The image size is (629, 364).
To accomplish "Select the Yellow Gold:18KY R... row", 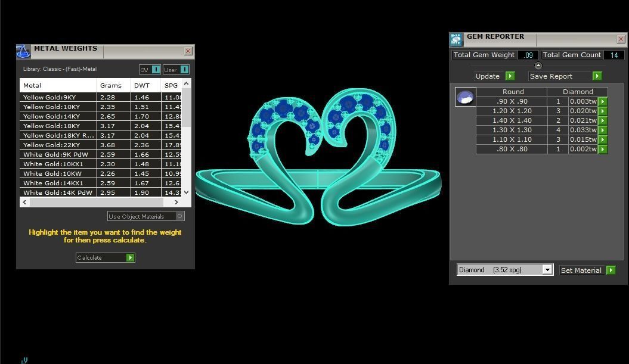I will pos(101,135).
